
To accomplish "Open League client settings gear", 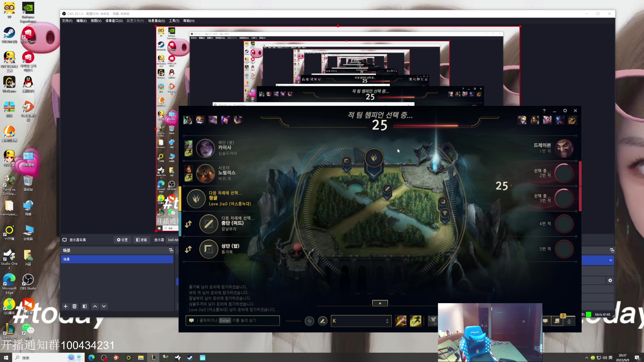I will pos(565,111).
